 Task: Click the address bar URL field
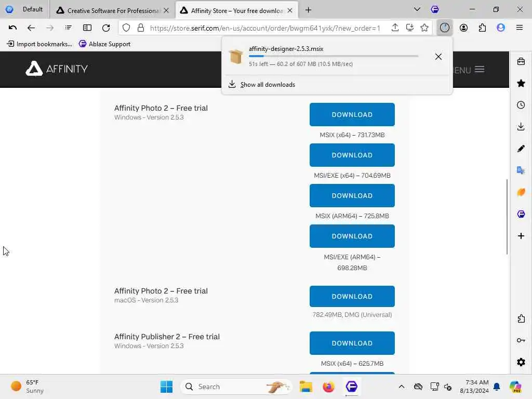pos(265,28)
